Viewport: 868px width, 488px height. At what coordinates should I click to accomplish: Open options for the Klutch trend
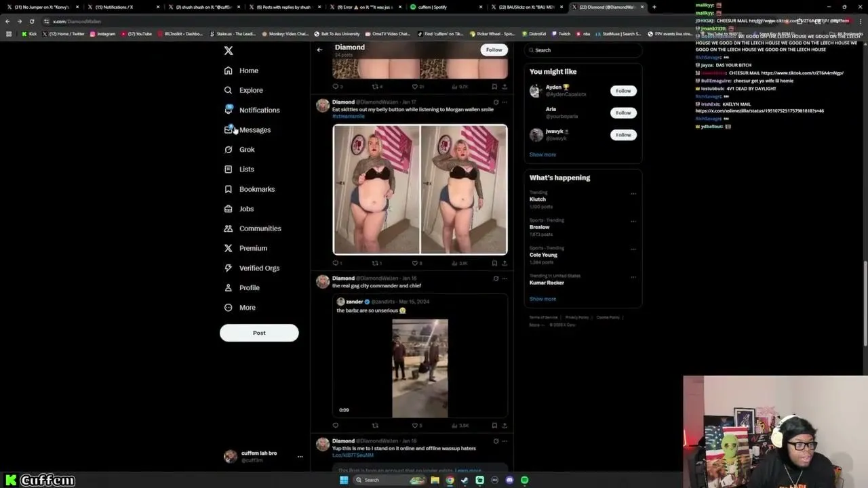tap(633, 194)
